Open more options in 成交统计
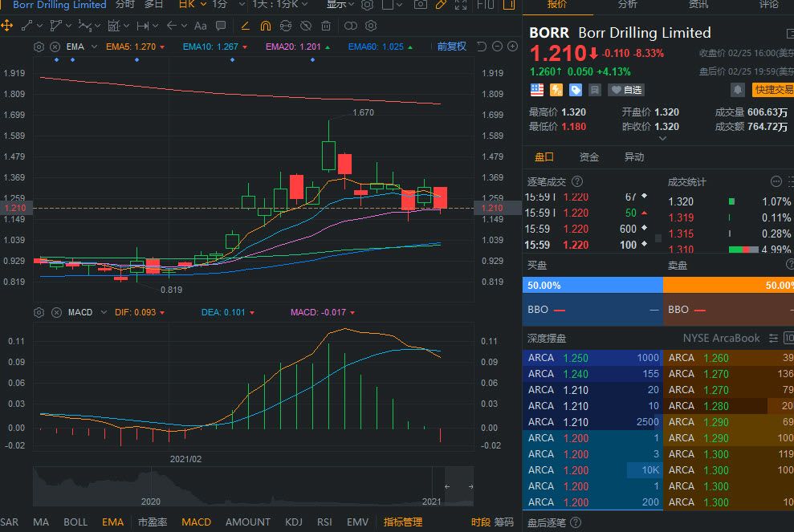This screenshot has height=532, width=794. tap(776, 181)
